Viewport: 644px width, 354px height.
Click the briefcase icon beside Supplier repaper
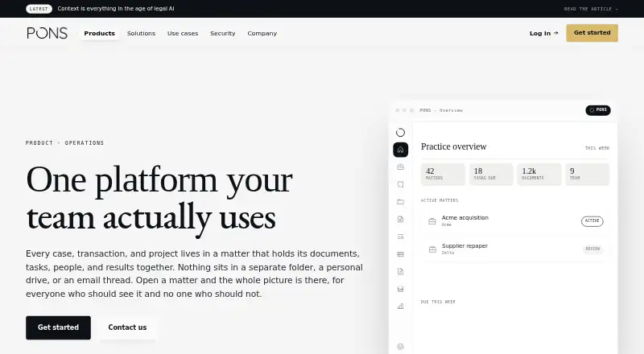point(432,249)
